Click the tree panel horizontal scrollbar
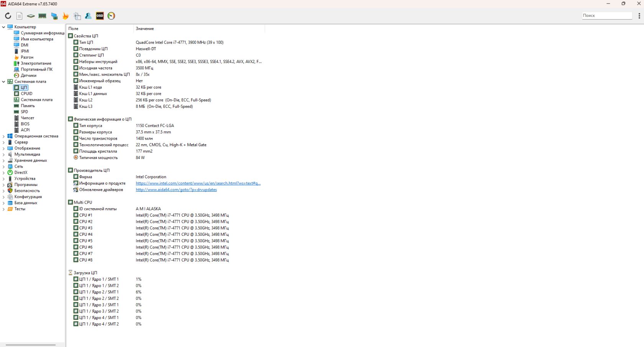Viewport: 644px width, 347px height. (x=31, y=345)
